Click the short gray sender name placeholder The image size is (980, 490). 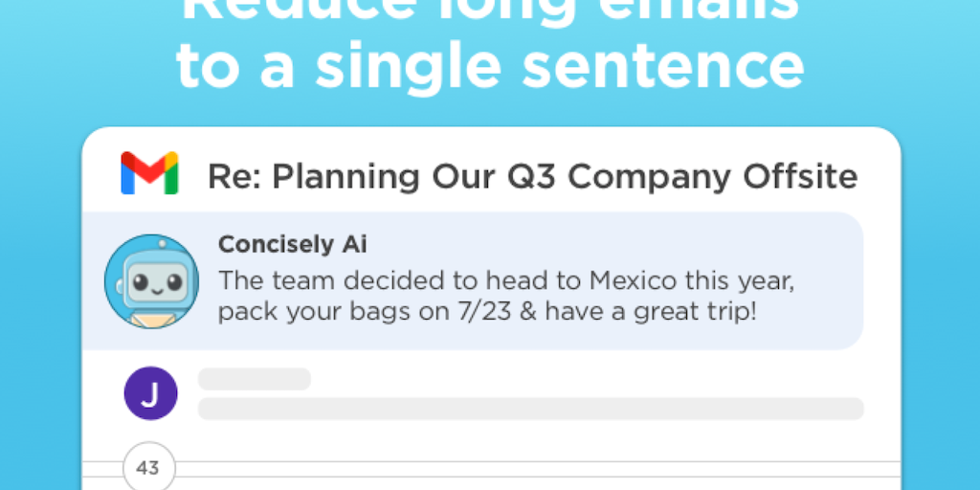coord(254,379)
